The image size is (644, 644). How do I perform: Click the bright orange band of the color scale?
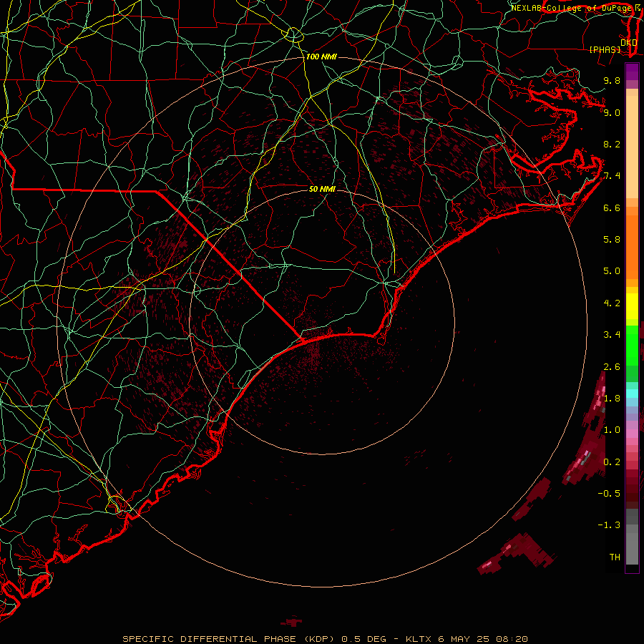[x=632, y=247]
